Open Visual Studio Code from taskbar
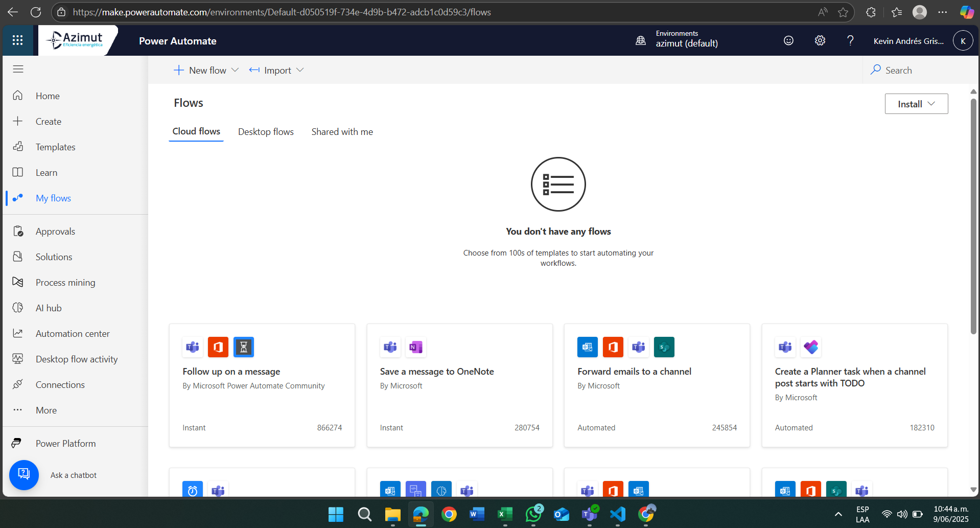This screenshot has height=528, width=980. pyautogui.click(x=618, y=514)
